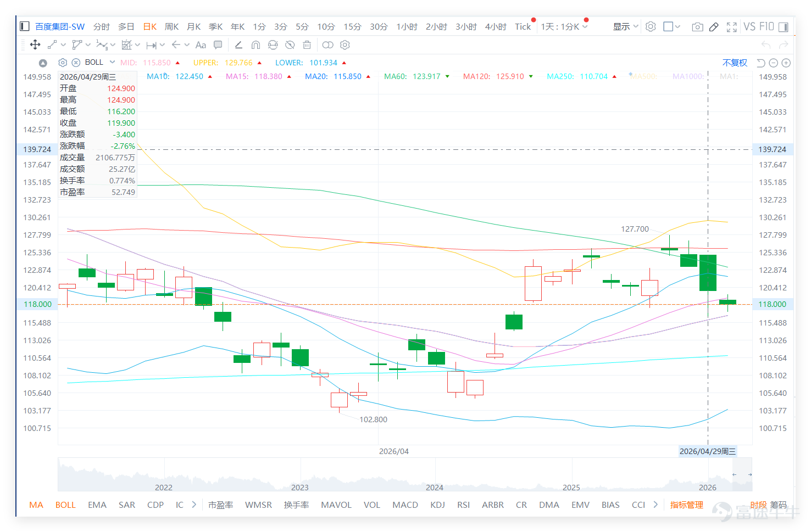Undo the last drawing action
The image size is (811, 532).
[x=766, y=45]
